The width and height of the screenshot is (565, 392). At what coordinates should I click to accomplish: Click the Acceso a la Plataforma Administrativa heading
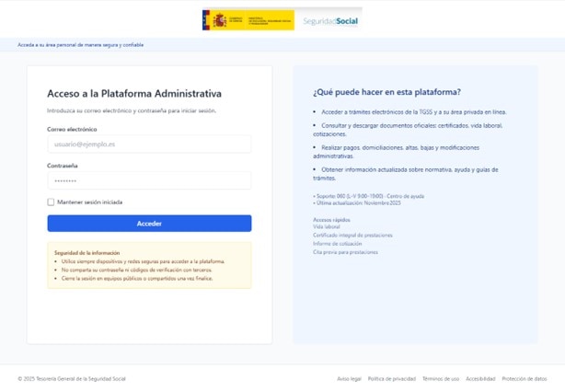coord(134,93)
